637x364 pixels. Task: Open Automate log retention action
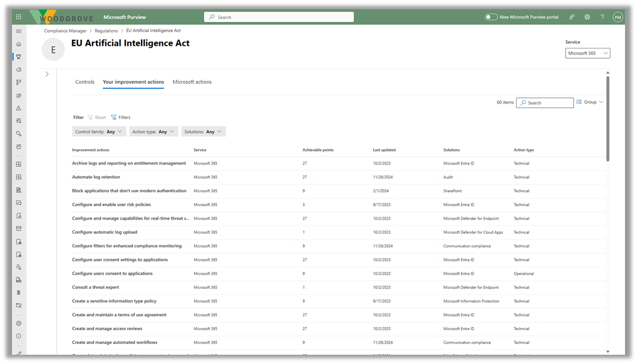(96, 177)
